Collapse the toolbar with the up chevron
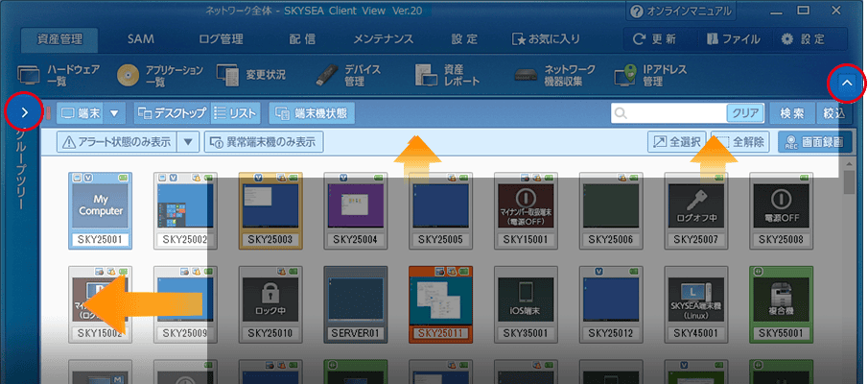 coord(847,84)
